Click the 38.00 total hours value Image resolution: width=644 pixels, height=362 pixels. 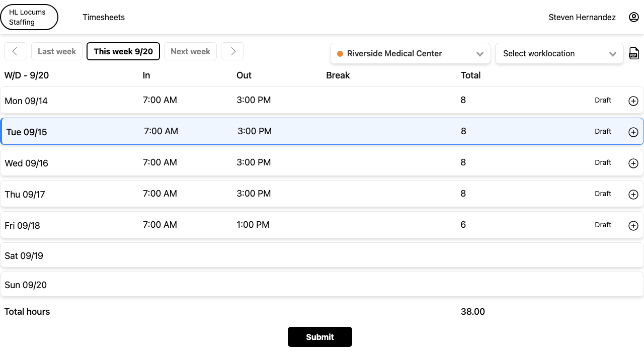coord(473,312)
